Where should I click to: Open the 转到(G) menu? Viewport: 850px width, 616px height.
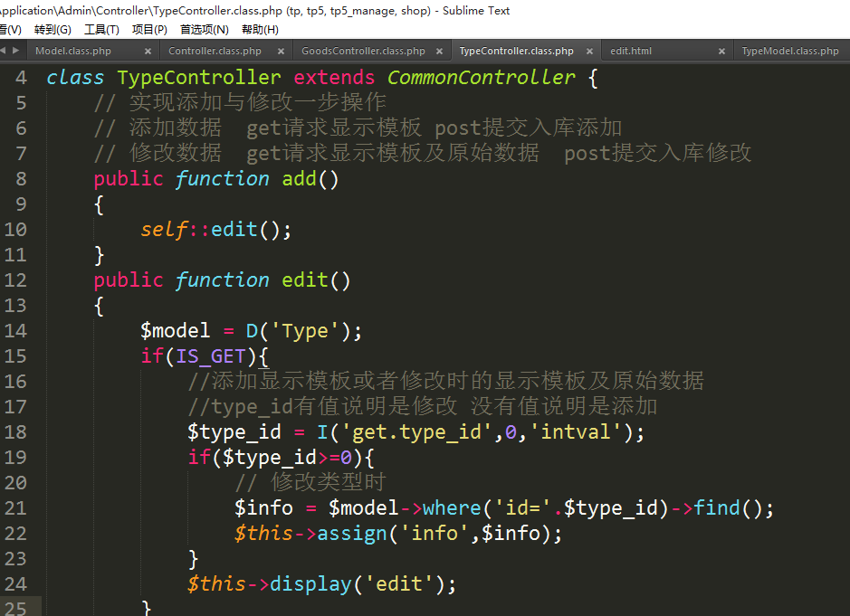pyautogui.click(x=53, y=30)
